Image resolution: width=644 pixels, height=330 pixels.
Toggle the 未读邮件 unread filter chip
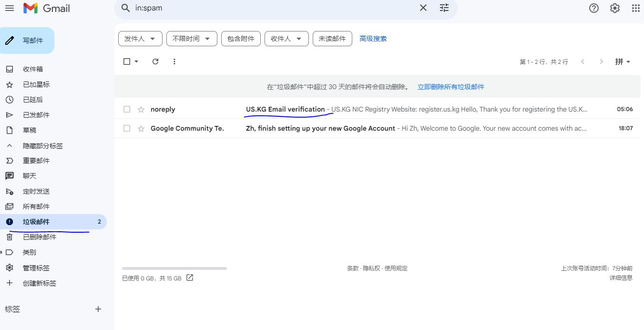click(332, 39)
